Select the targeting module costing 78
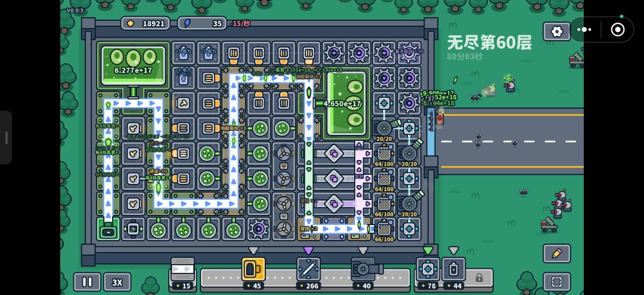Image resolution: width=644 pixels, height=295 pixels. [428, 273]
